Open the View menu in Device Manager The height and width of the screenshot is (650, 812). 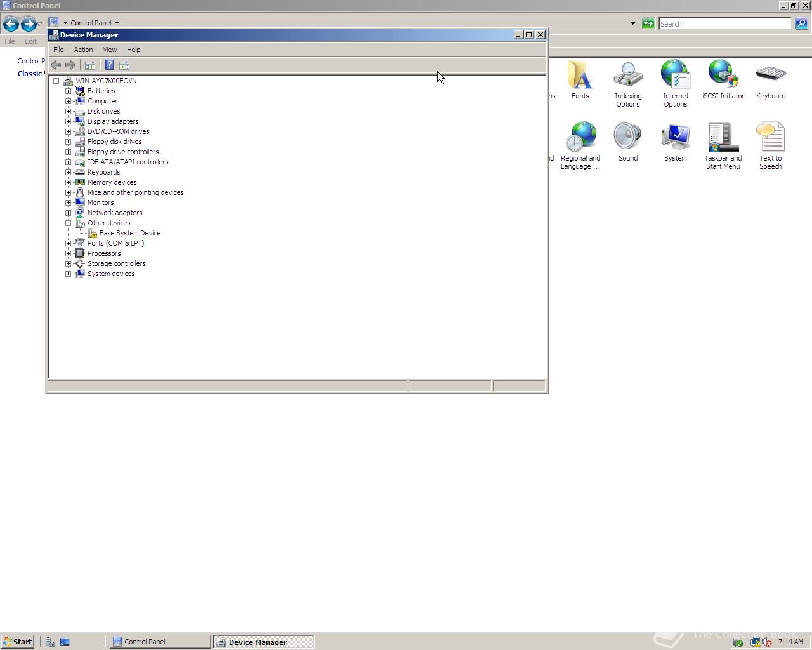tap(110, 50)
